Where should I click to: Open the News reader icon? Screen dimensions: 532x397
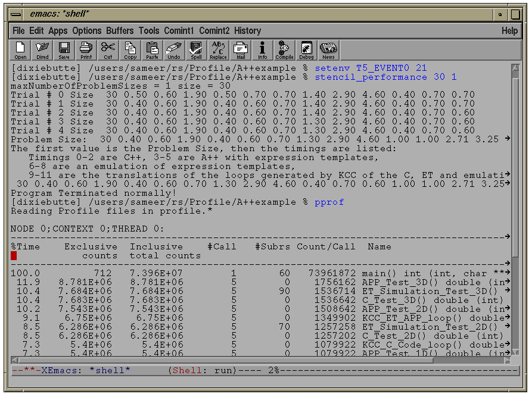pyautogui.click(x=328, y=50)
